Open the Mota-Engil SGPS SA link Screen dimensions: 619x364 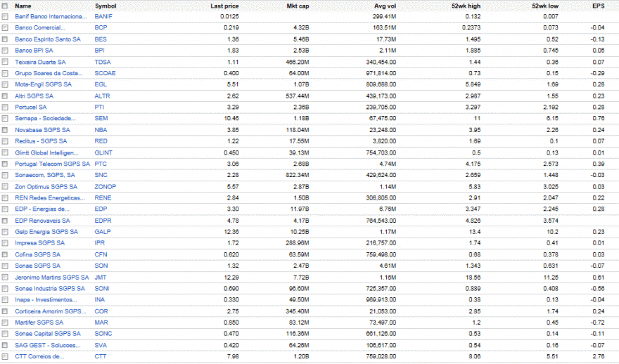click(43, 84)
